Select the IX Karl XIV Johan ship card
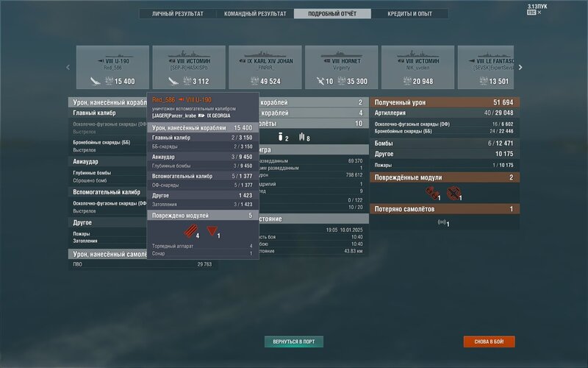 point(265,67)
